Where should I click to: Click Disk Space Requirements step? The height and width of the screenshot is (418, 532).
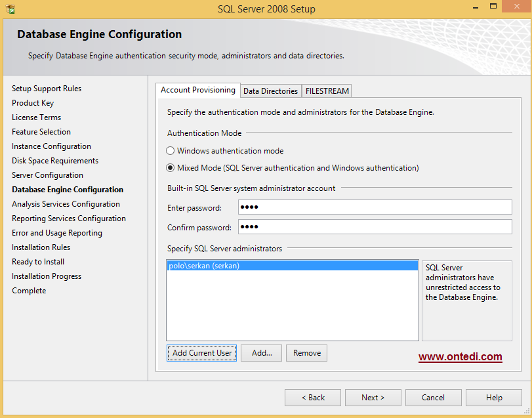[55, 161]
